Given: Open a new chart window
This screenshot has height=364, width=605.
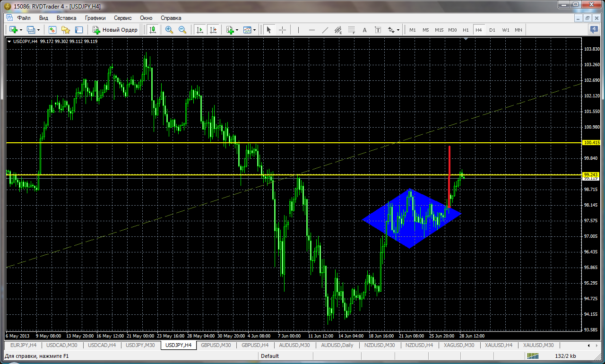Looking at the screenshot, I should point(13,30).
